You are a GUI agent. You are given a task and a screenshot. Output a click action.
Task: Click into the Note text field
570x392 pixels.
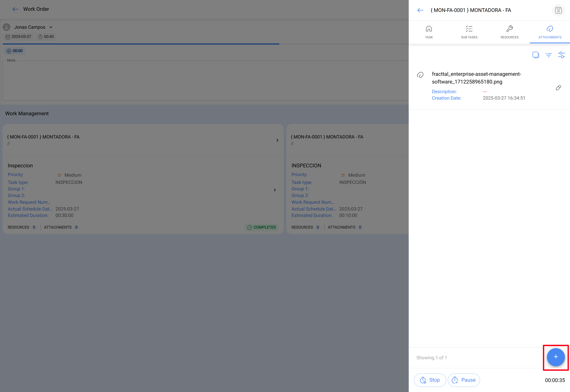[206, 81]
